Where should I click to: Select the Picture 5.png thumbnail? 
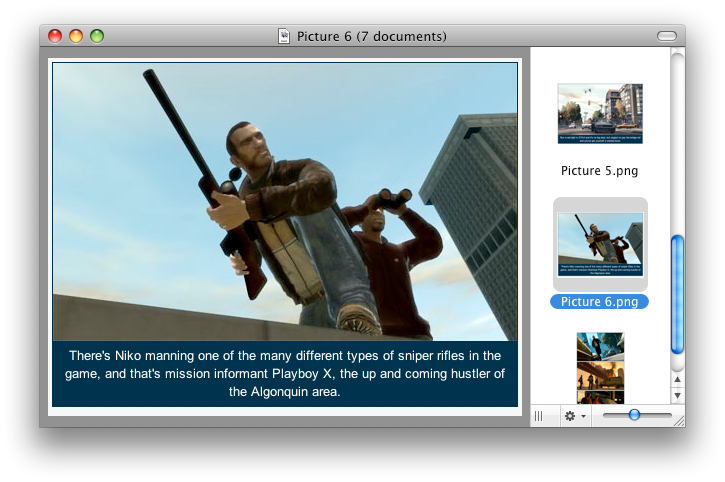pos(600,113)
